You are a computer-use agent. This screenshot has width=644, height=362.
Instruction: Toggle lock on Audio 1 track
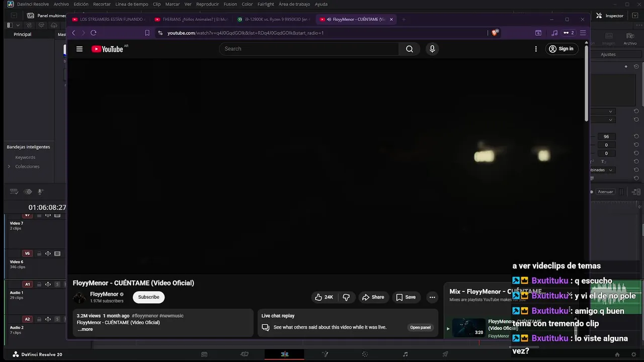pos(39,285)
